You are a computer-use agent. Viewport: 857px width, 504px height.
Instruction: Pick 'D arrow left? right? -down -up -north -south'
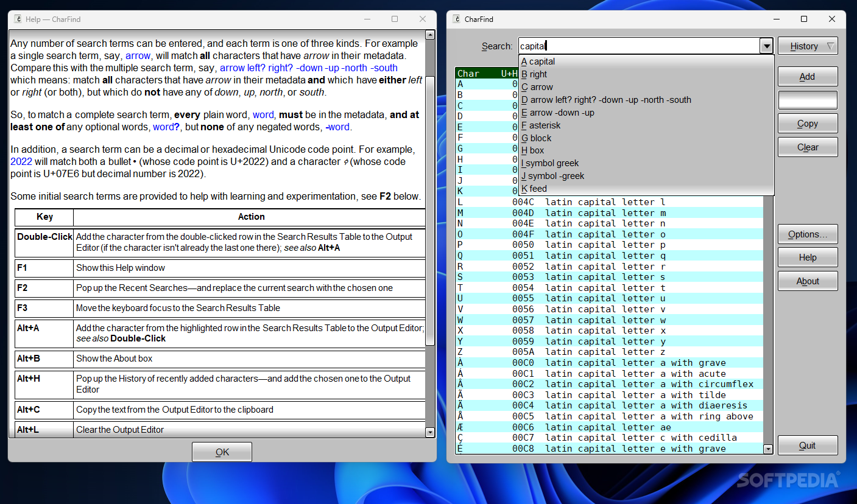(x=646, y=100)
